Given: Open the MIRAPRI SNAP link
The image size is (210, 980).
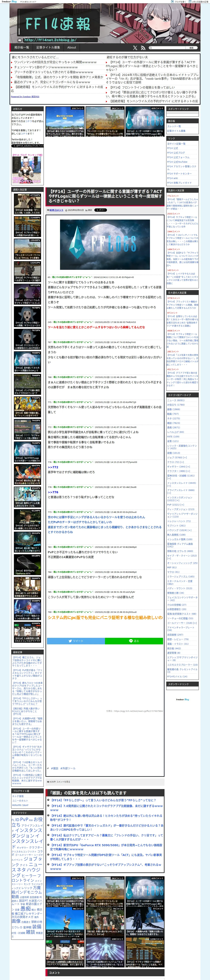Looking at the screenshot, I should tap(20, 805).
